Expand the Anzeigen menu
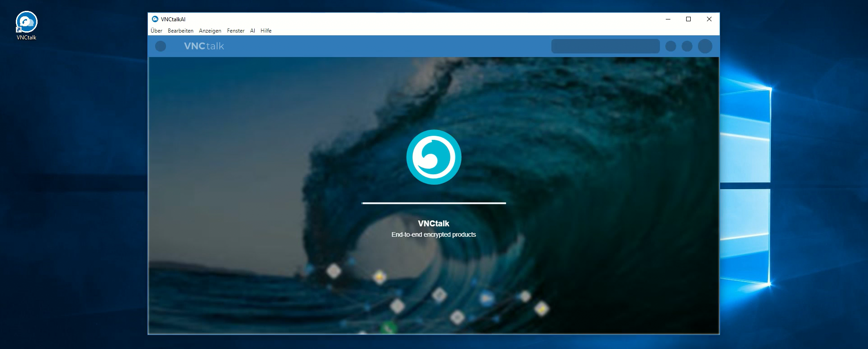The width and height of the screenshot is (868, 349). [210, 31]
